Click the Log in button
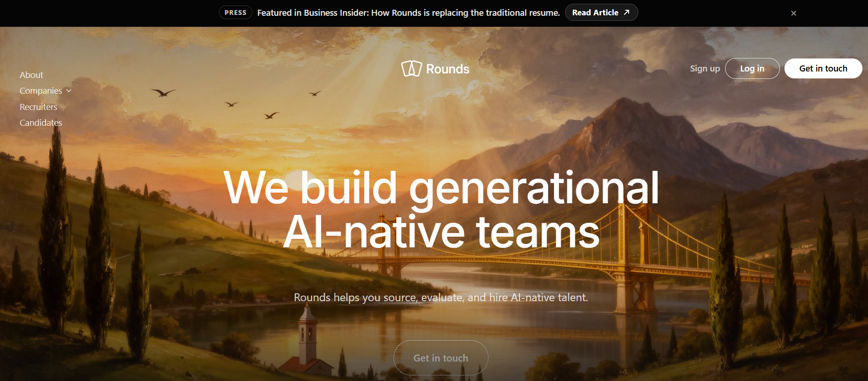 pos(752,68)
